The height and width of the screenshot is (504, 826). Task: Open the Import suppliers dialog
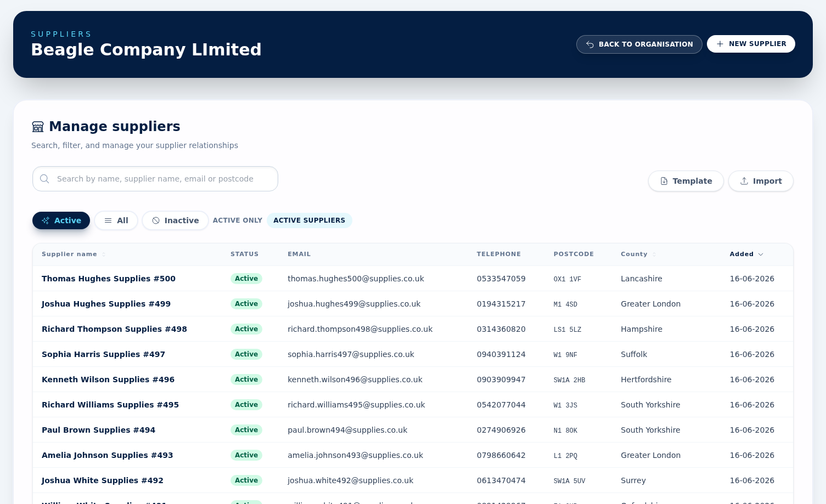tap(761, 181)
